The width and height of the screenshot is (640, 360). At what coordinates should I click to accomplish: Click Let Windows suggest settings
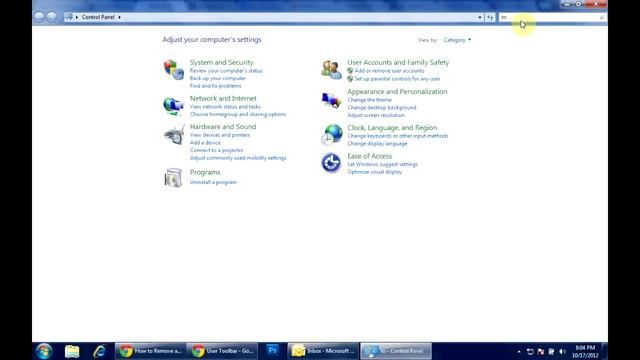[x=382, y=164]
